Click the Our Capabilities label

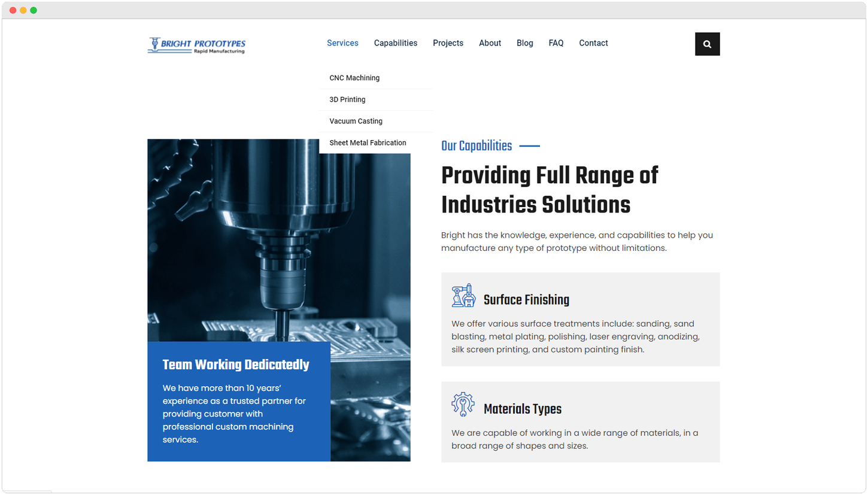click(x=477, y=146)
